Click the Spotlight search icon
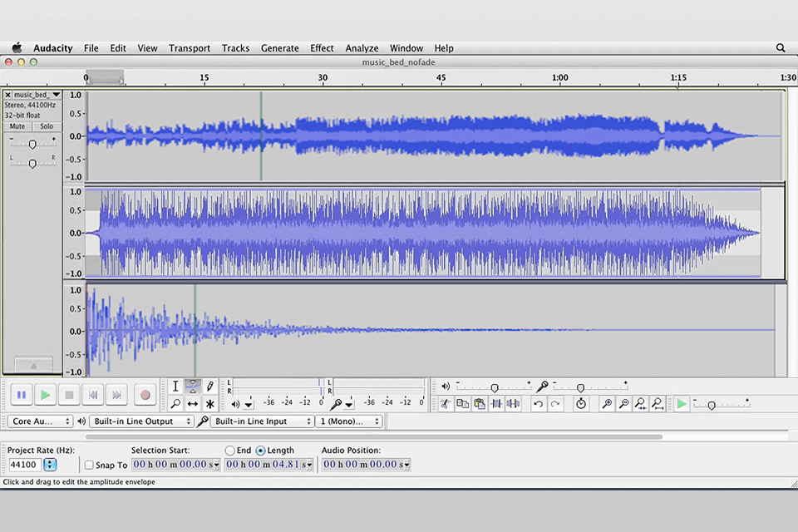Screen dimensions: 798x532 pyautogui.click(x=781, y=48)
